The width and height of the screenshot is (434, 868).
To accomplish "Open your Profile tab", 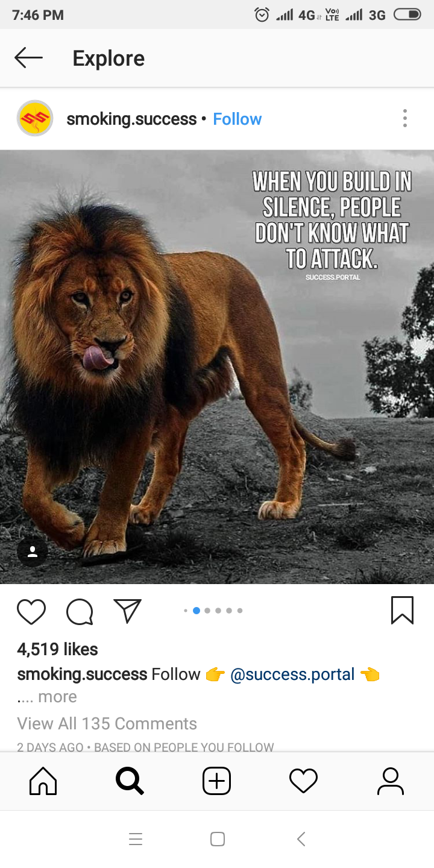I will click(390, 781).
